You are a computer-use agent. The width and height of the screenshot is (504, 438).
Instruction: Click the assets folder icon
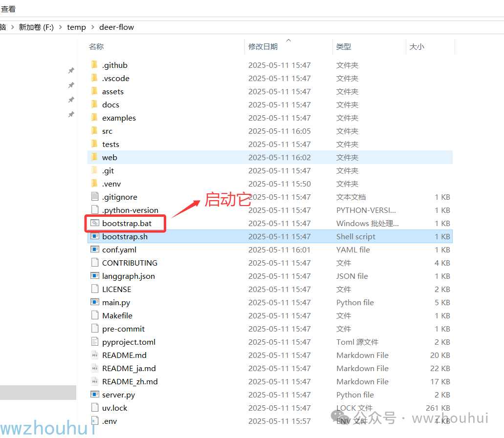click(94, 91)
